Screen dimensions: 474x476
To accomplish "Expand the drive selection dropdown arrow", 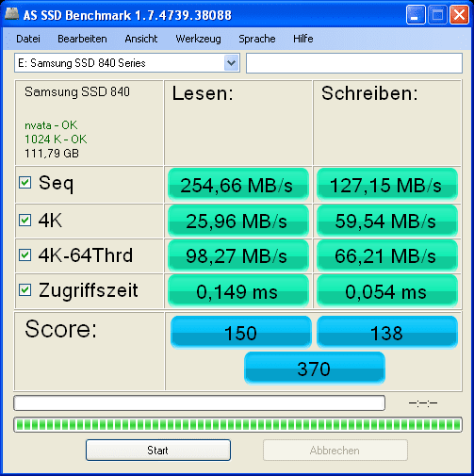I will (232, 63).
